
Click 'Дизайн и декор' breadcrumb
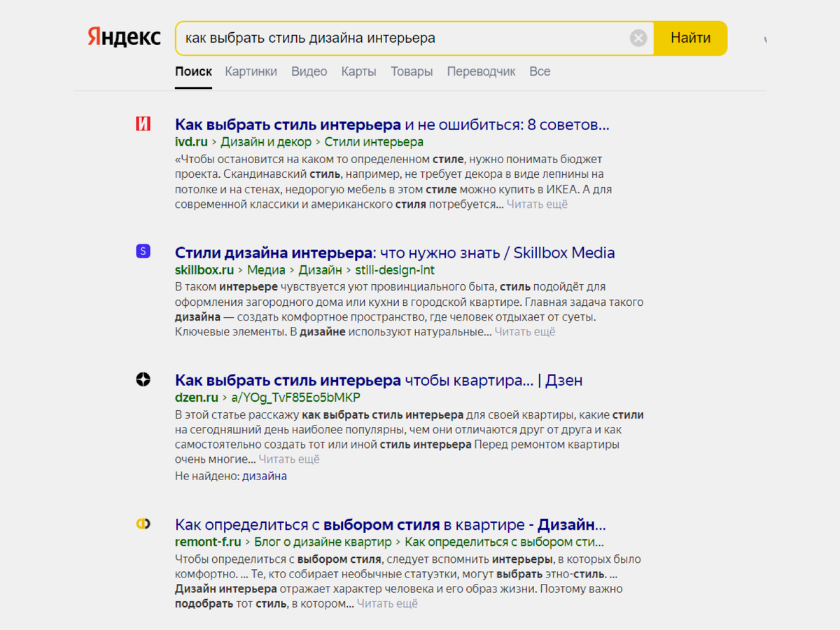tap(266, 142)
